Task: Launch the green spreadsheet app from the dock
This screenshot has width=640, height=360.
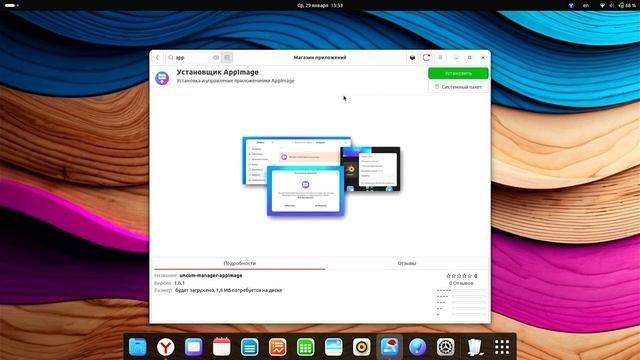Action: coord(305,347)
